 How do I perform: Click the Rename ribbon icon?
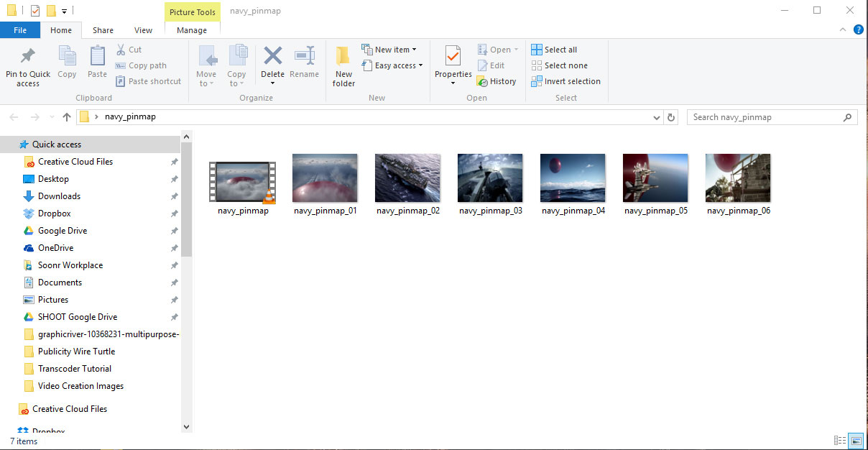304,56
